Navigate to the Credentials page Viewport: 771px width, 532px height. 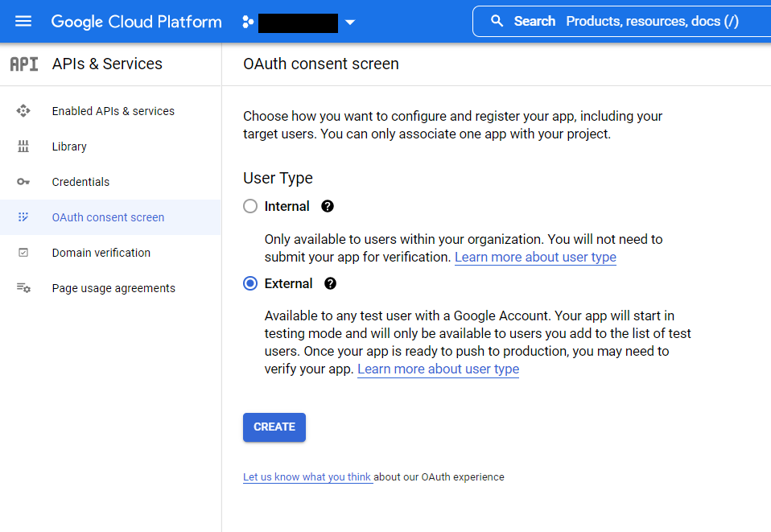tap(80, 182)
